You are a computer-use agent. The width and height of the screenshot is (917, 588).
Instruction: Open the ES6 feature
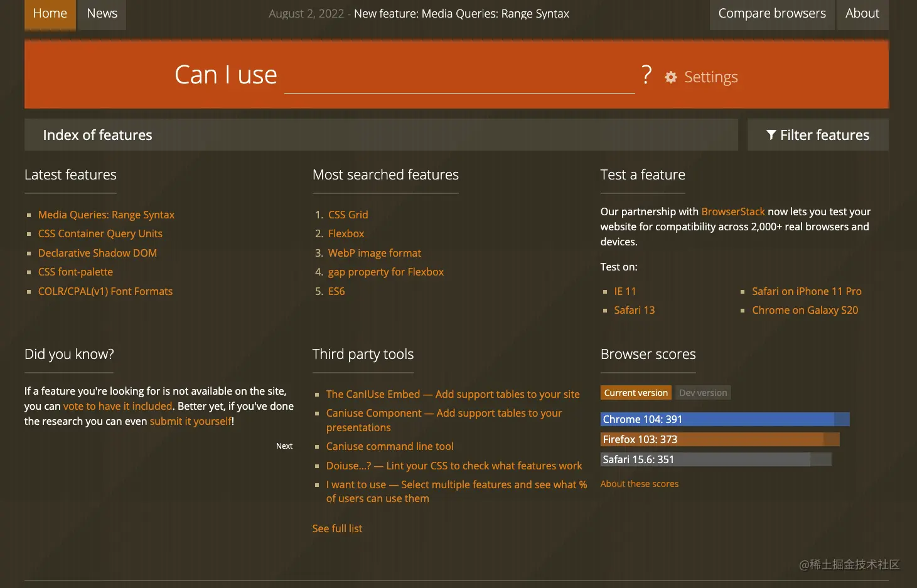pyautogui.click(x=336, y=291)
